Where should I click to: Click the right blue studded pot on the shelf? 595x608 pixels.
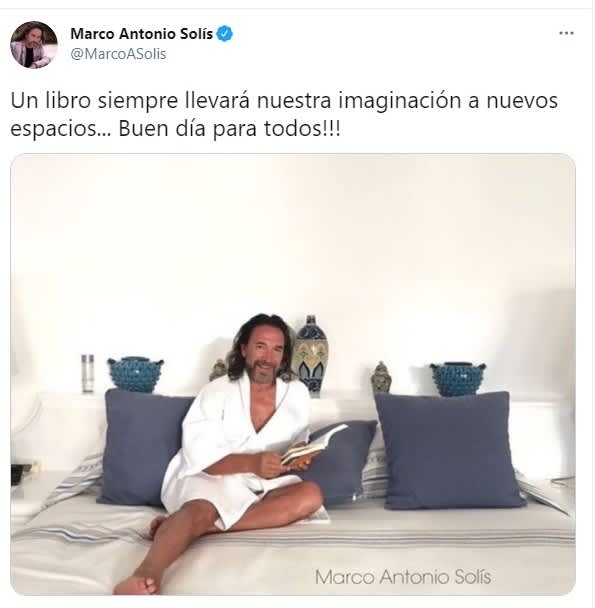pyautogui.click(x=458, y=379)
